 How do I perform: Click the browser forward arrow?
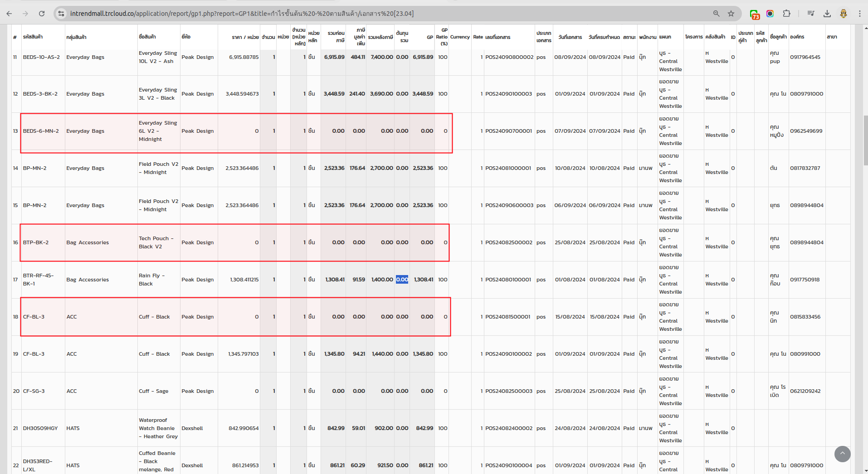pos(25,14)
